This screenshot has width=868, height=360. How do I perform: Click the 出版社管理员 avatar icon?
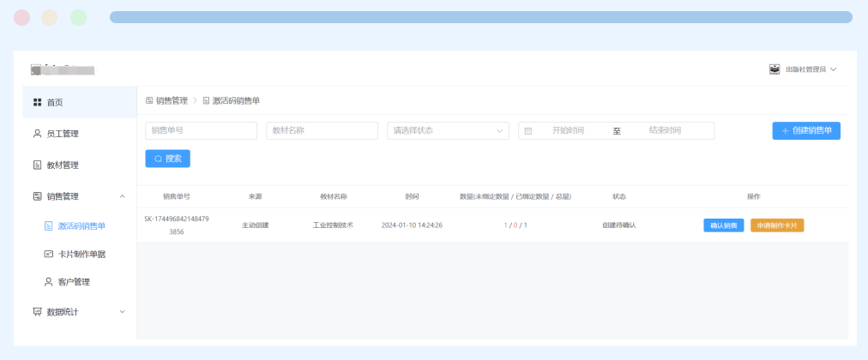click(x=775, y=69)
